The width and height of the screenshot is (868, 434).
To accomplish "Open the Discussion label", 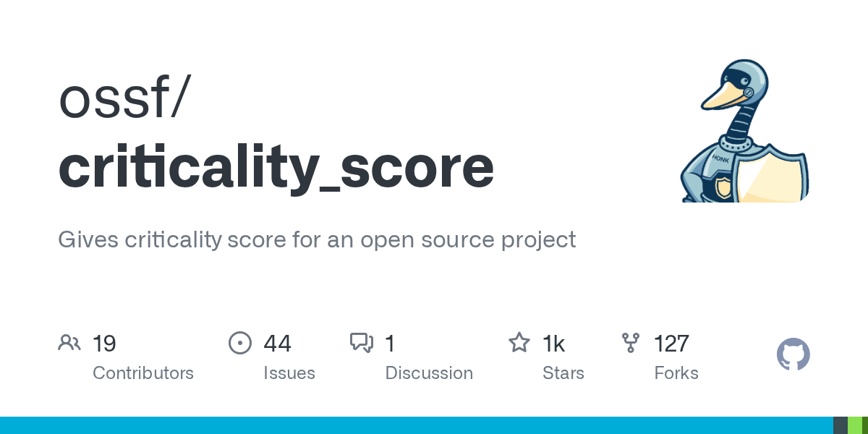I will coord(429,373).
